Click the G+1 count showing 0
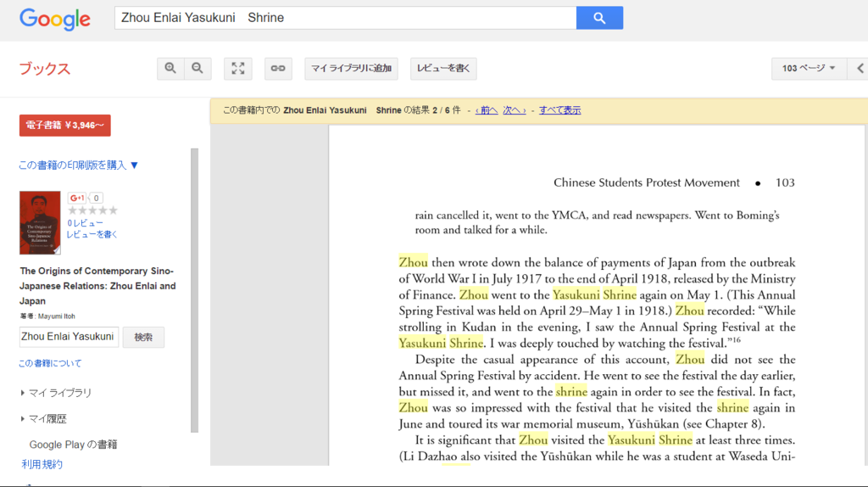868x487 pixels. pyautogui.click(x=96, y=198)
